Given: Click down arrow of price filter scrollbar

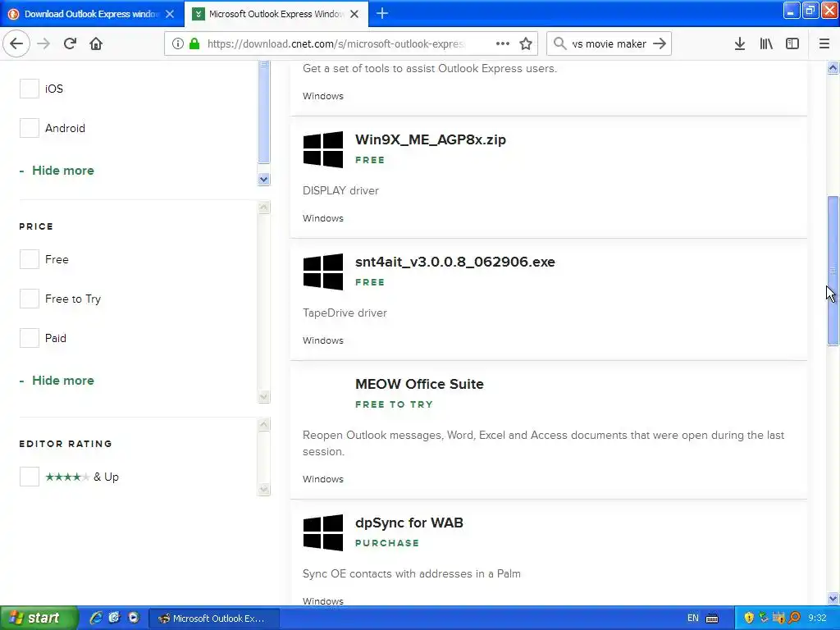Looking at the screenshot, I should pos(263,396).
